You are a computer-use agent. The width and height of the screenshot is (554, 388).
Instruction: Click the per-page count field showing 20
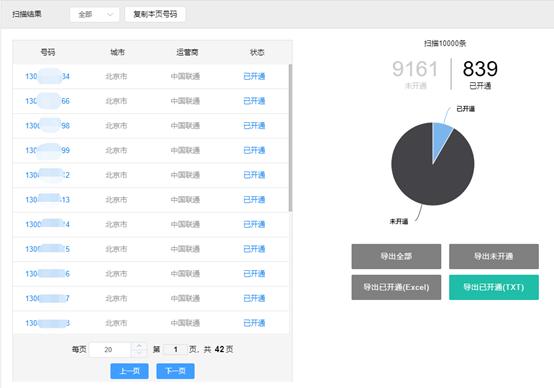pos(110,349)
